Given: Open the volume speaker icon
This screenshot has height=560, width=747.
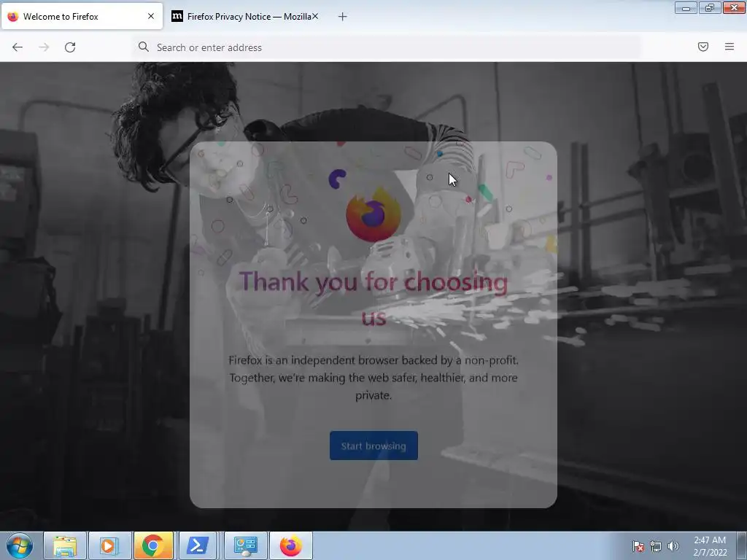Looking at the screenshot, I should 673,546.
